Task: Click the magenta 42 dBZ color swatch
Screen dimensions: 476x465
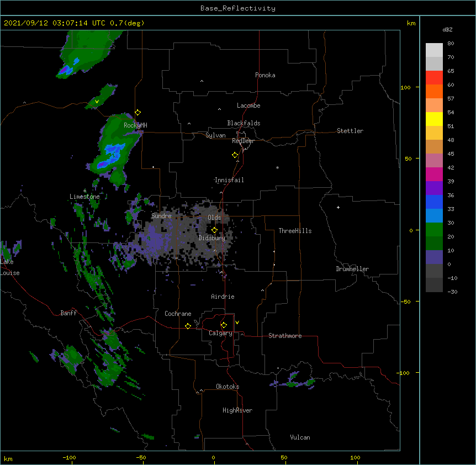Action: click(434, 174)
